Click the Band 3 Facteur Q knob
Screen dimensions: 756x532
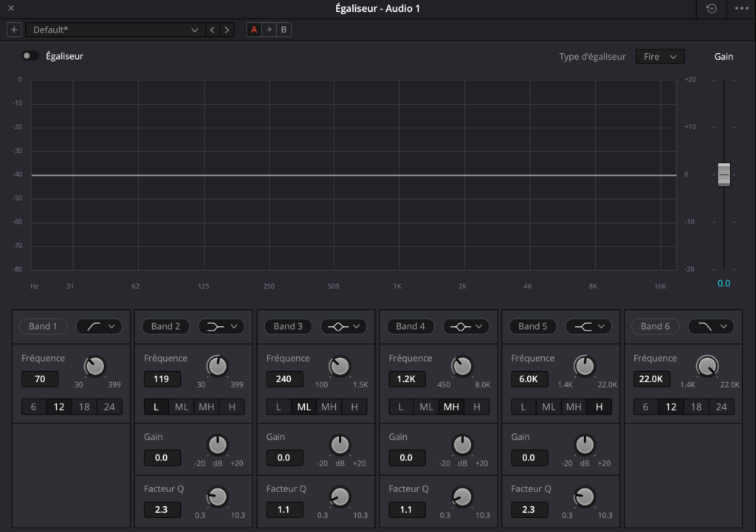pyautogui.click(x=340, y=497)
